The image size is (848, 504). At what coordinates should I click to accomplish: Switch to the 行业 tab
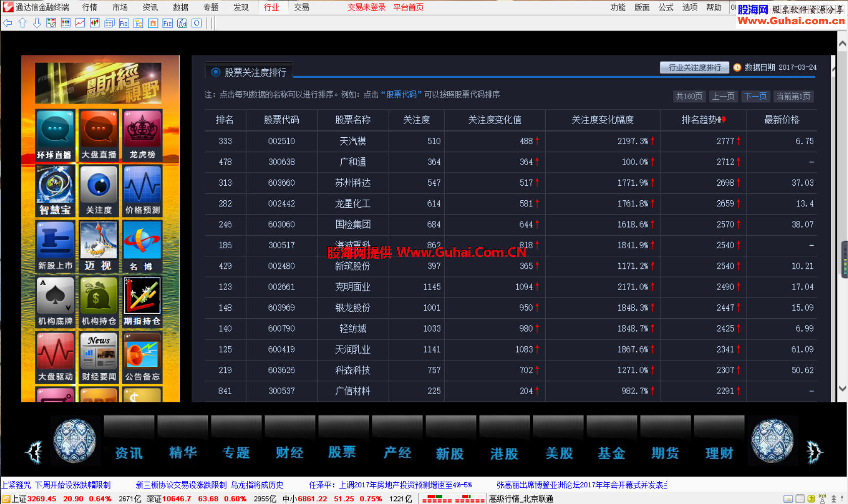tap(272, 7)
